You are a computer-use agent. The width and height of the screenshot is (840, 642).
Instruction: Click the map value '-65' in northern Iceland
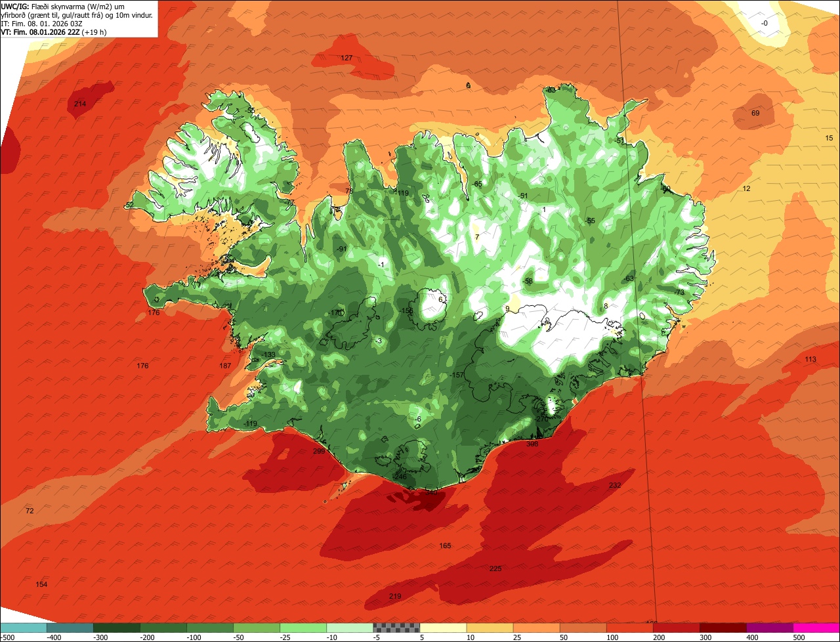477,184
